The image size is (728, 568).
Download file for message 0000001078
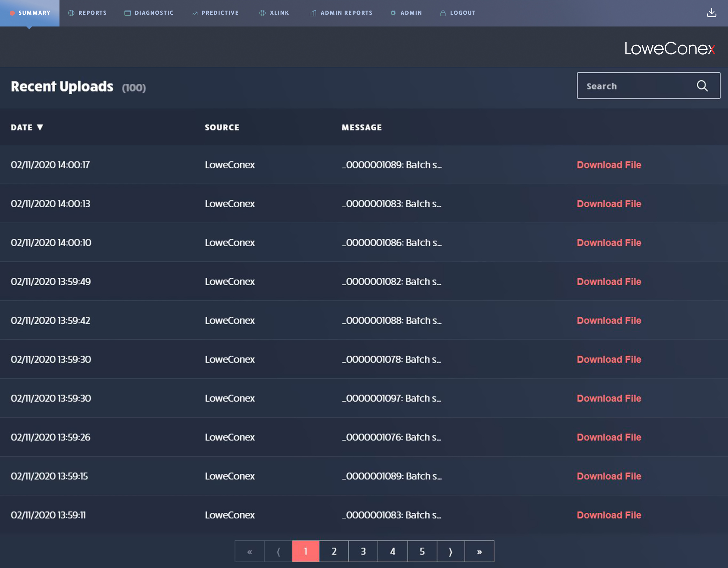tap(609, 359)
